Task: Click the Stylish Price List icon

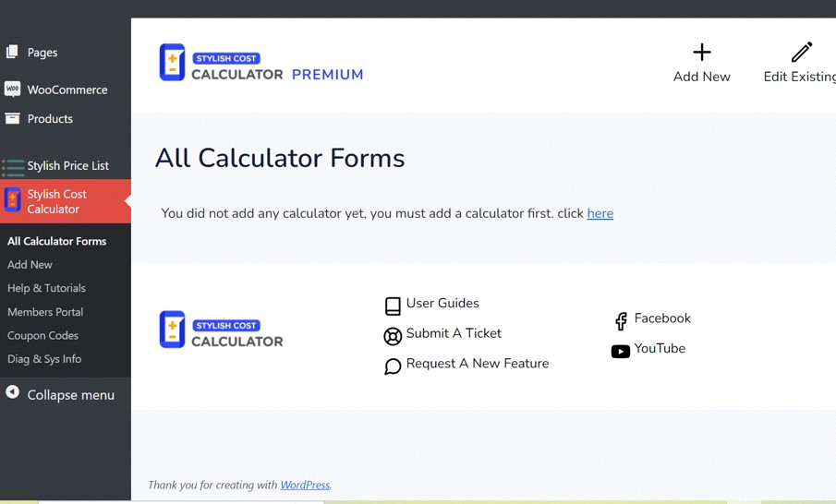Action: pos(13,167)
